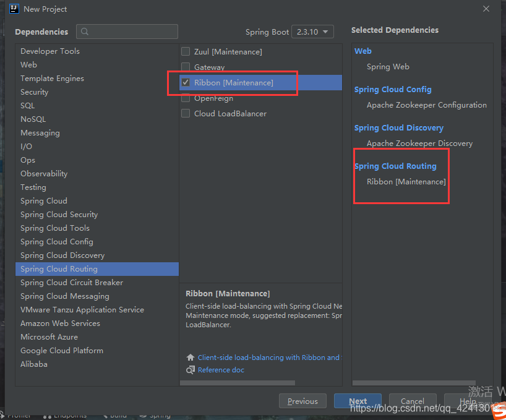
Task: Select the Developer Tools category
Action: point(97,51)
